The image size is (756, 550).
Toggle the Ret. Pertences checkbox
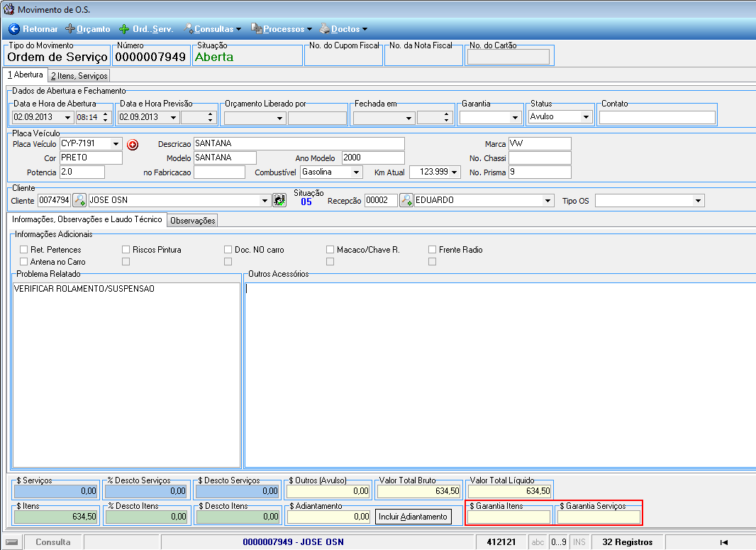[x=23, y=249]
